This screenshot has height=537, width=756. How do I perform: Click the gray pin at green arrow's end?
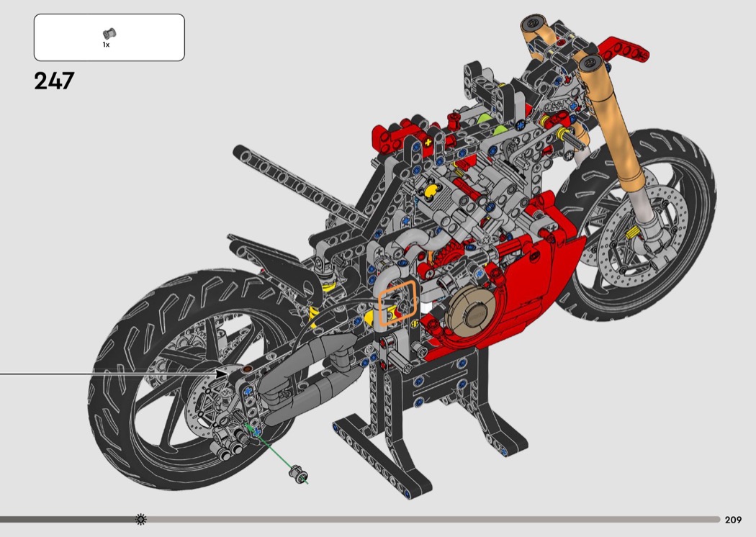(297, 473)
